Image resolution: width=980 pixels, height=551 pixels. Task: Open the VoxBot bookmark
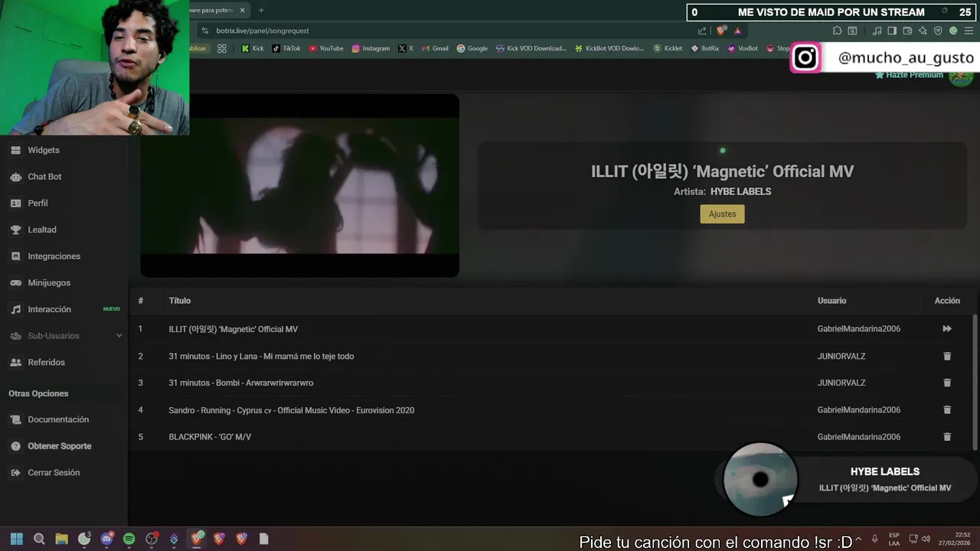[x=743, y=48]
